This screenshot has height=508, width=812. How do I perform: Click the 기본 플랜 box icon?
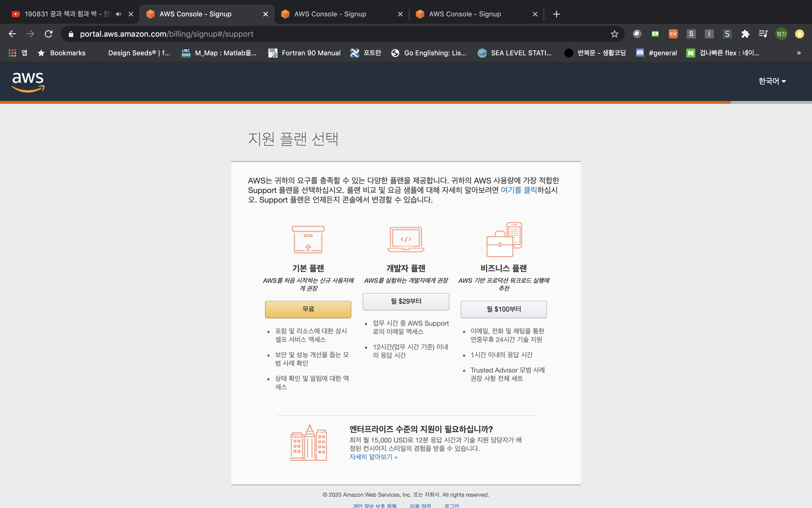[308, 239]
